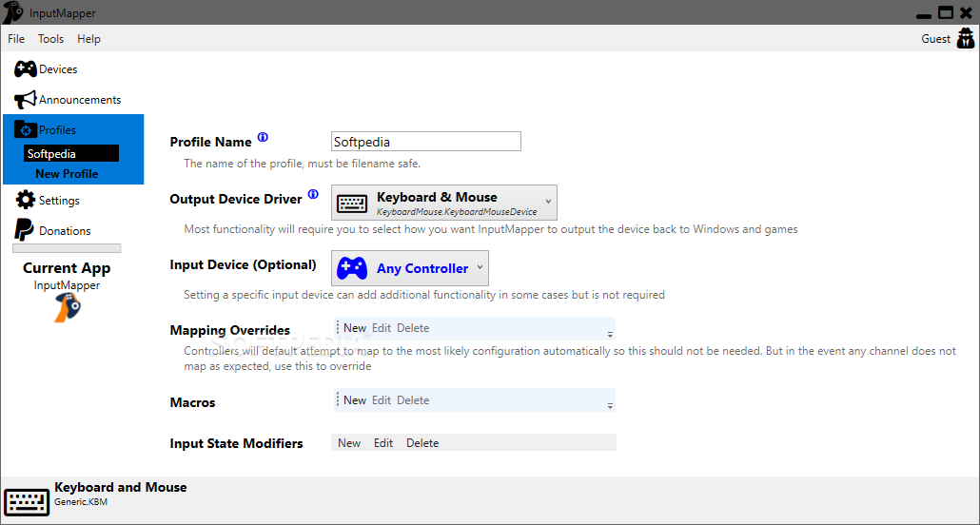Image resolution: width=980 pixels, height=525 pixels.
Task: Create a New Profile from the sidebar
Action: coord(67,174)
